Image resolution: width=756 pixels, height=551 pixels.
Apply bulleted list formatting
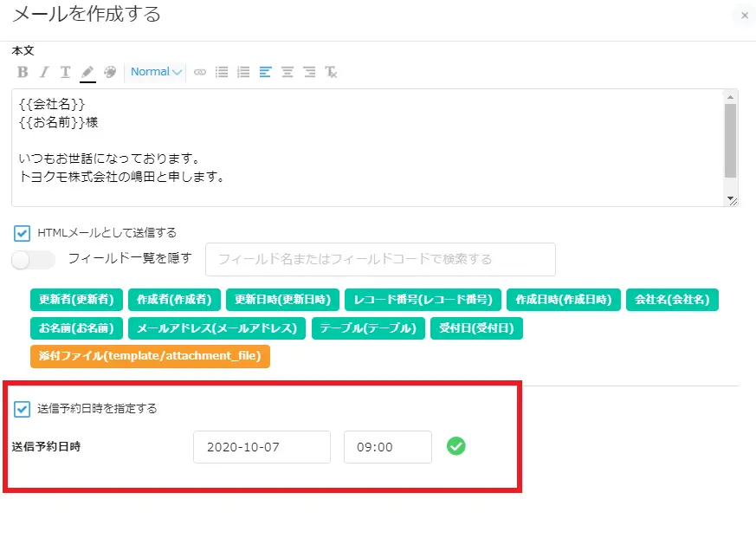click(222, 73)
